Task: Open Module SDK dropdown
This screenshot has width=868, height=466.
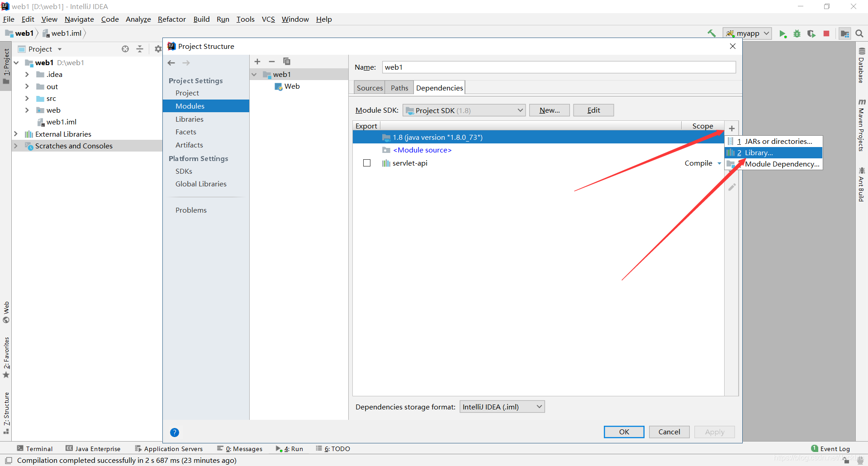Action: pyautogui.click(x=464, y=110)
